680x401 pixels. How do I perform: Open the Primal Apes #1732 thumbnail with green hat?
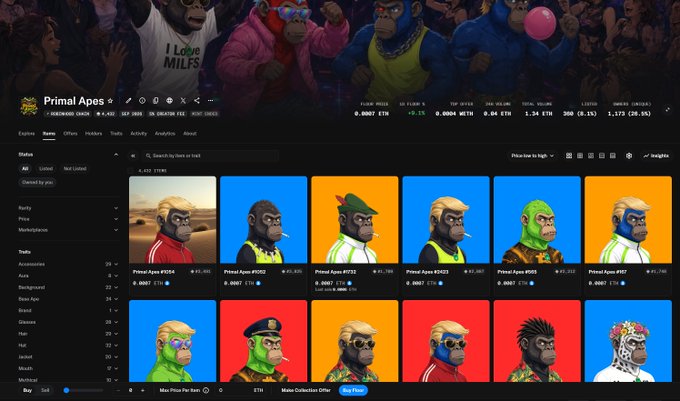coord(355,220)
